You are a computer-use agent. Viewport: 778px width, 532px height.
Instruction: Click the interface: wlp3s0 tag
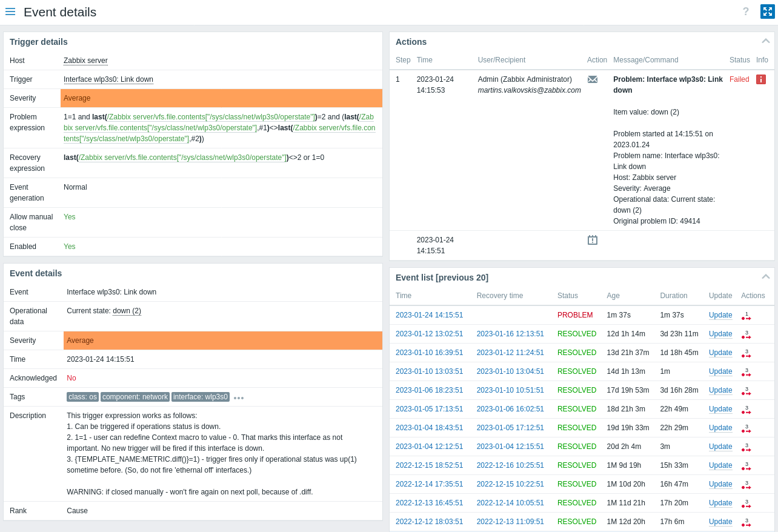point(201,397)
